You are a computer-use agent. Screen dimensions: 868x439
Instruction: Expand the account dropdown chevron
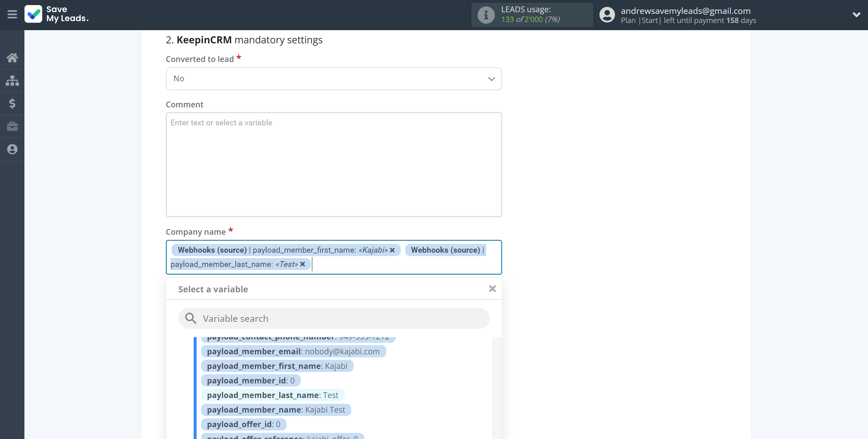(x=856, y=15)
